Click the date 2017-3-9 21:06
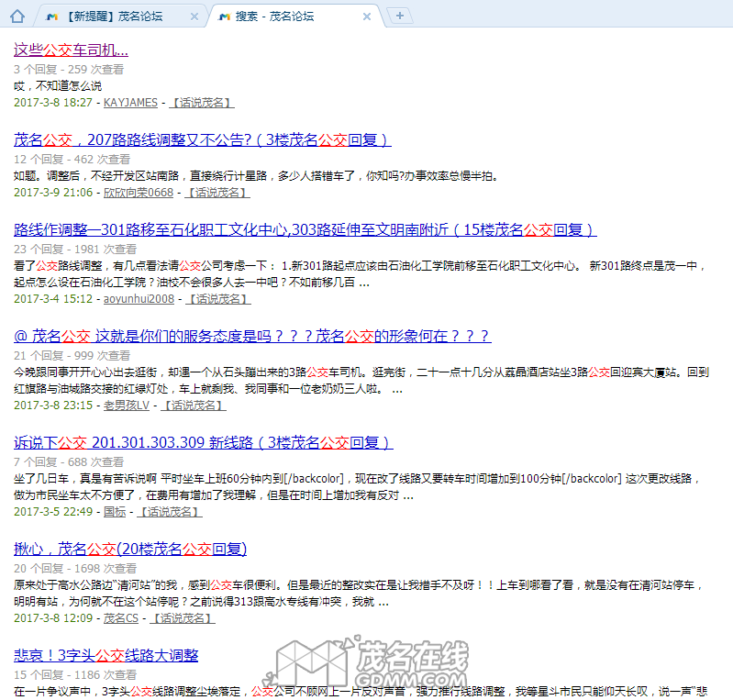Screen dimensions: 733x700 pyautogui.click(x=53, y=192)
